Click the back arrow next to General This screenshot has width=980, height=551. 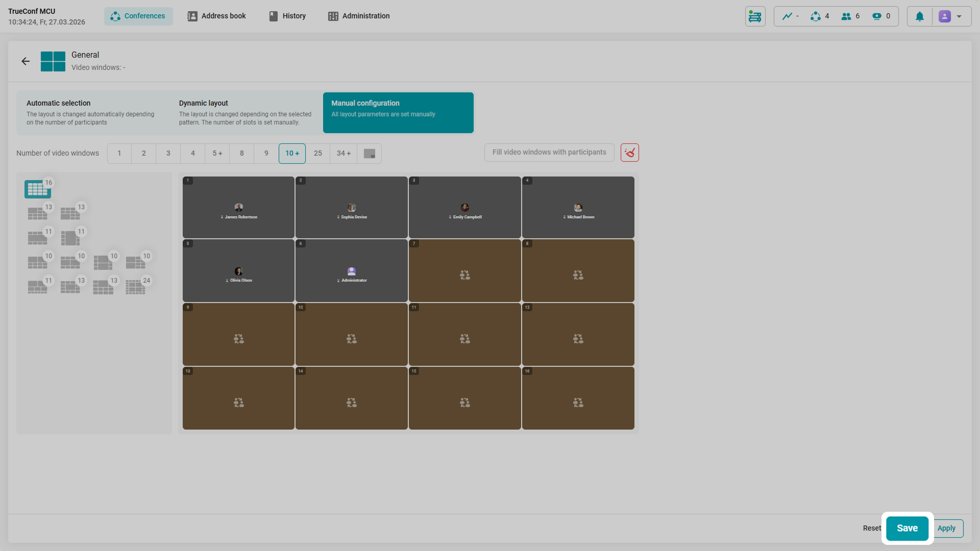[x=26, y=61]
